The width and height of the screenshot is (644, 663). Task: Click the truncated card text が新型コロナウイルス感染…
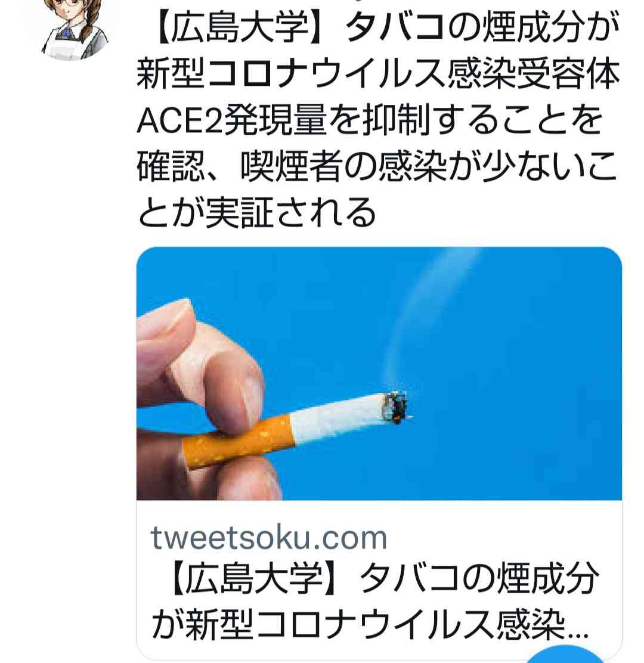tap(370, 625)
